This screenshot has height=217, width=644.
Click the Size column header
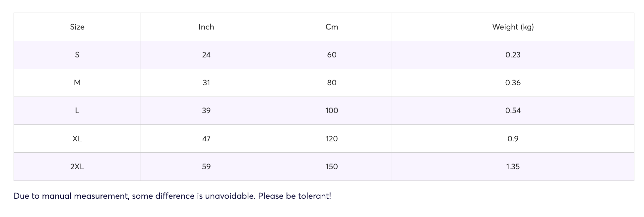(x=77, y=27)
